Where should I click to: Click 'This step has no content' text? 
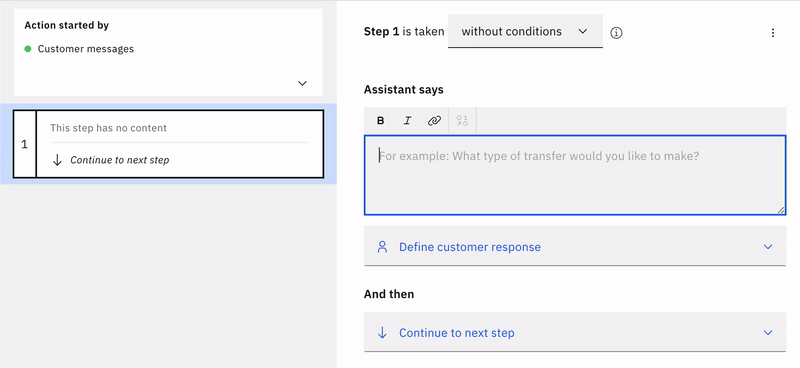click(x=108, y=128)
